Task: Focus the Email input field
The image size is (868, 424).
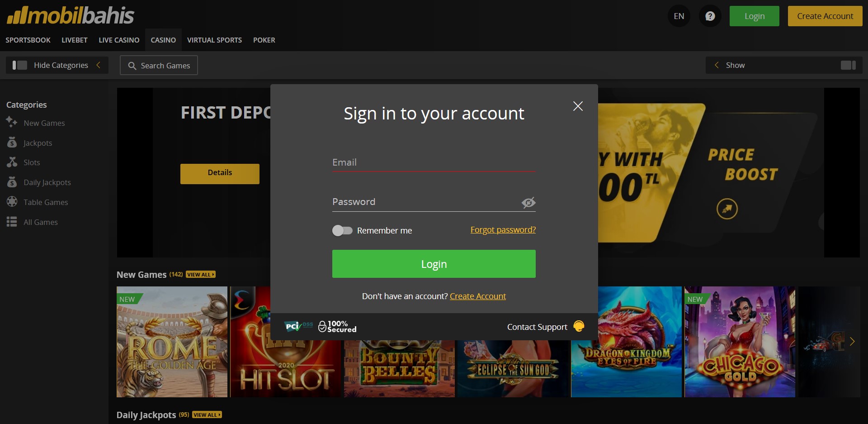Action: click(434, 162)
